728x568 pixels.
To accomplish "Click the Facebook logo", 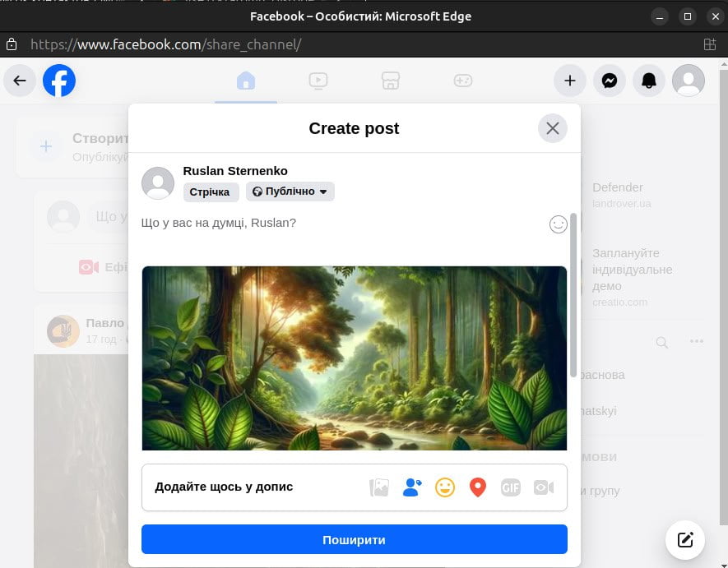I will click(x=59, y=81).
